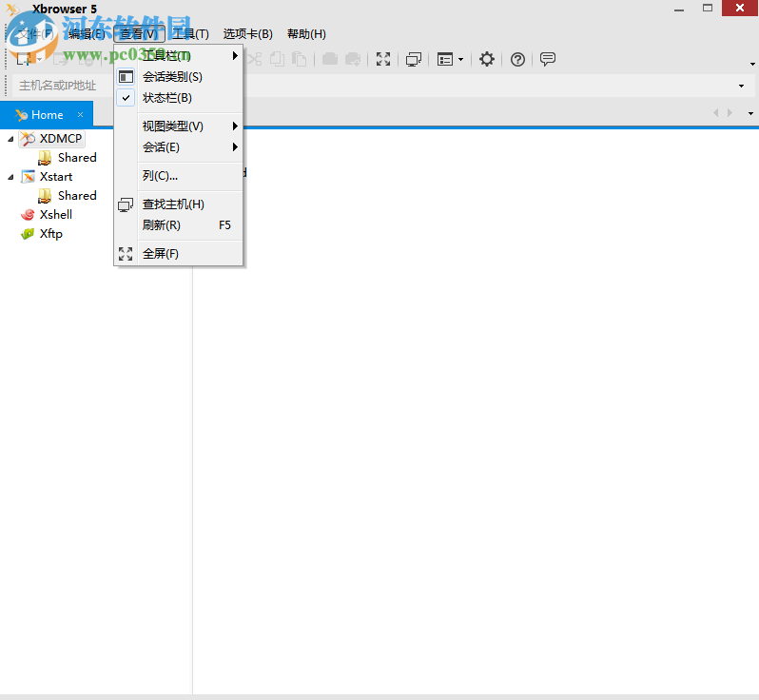Maximize the Xbrowser window
759x700 pixels.
(x=708, y=9)
